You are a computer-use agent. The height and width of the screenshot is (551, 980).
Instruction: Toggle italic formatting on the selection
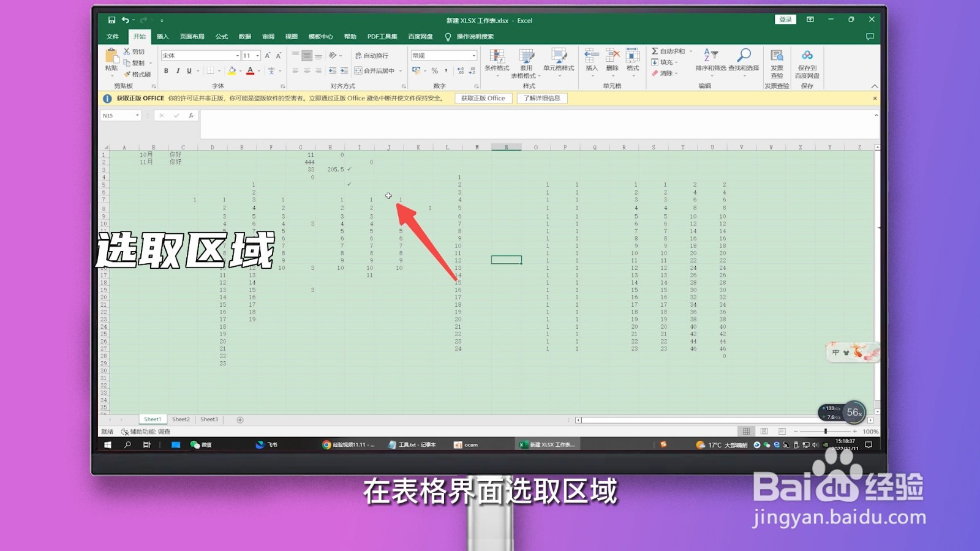pyautogui.click(x=176, y=70)
